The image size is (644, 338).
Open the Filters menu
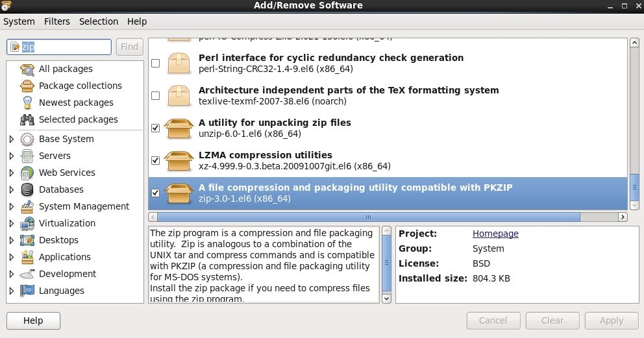click(x=56, y=21)
